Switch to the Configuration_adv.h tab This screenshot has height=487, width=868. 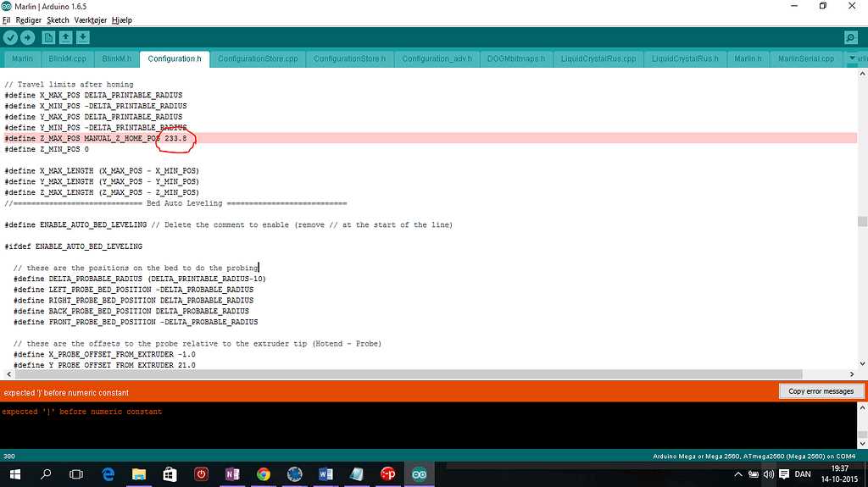(437, 58)
